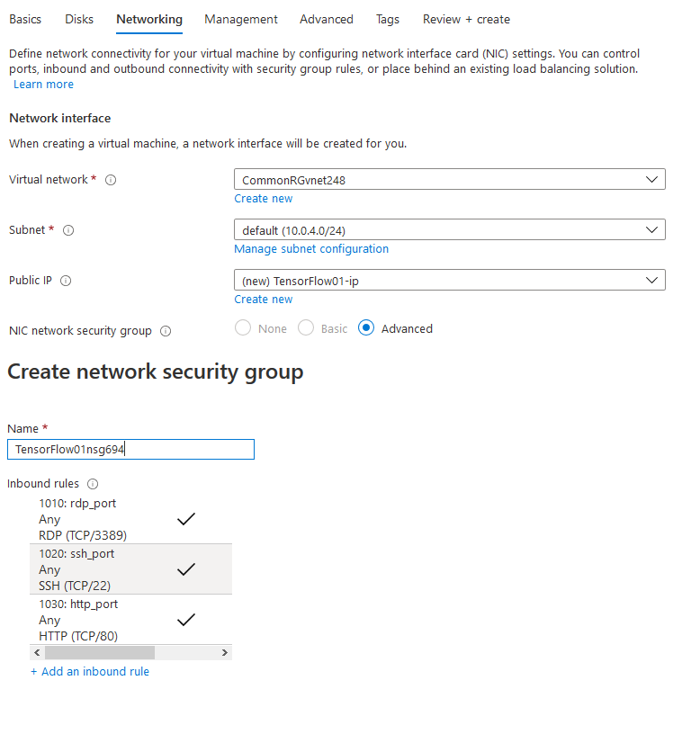Click the security group Name input field
The width and height of the screenshot is (700, 752).
point(131,450)
